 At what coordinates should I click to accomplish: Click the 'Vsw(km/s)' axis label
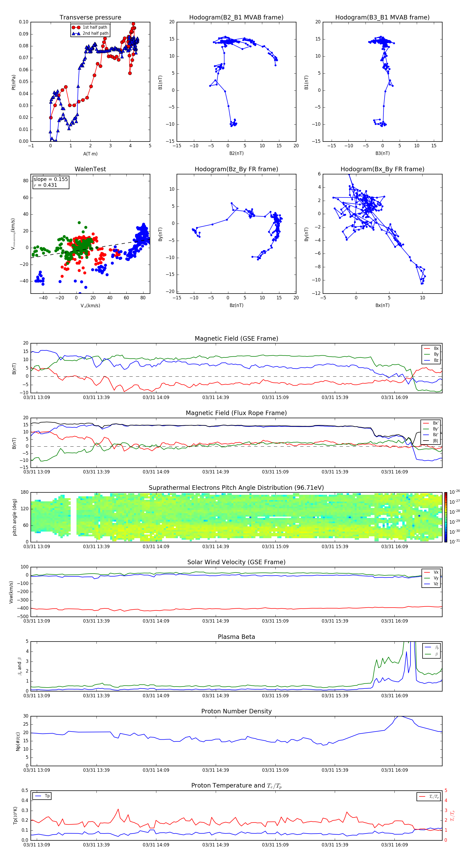[11, 592]
